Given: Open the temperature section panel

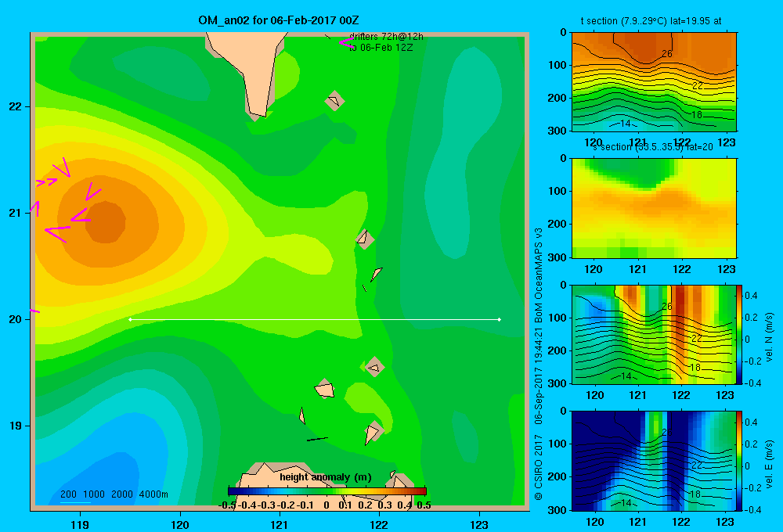Looking at the screenshot, I should (x=654, y=82).
